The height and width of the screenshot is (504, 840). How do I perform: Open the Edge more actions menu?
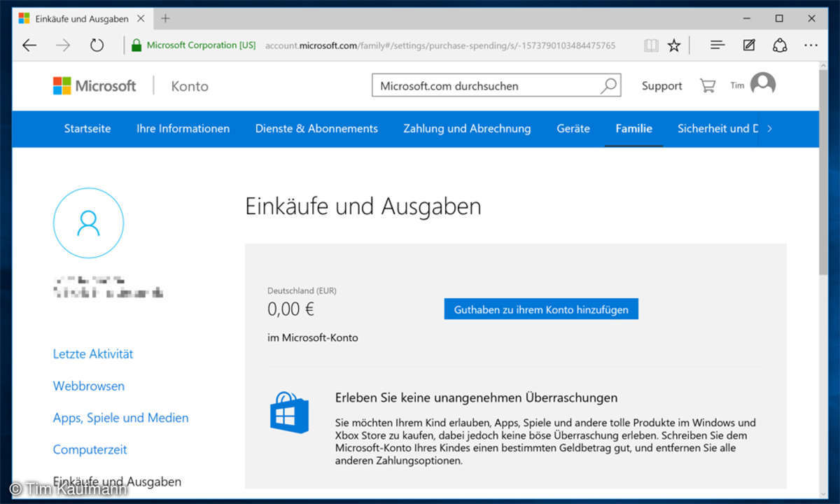[811, 45]
